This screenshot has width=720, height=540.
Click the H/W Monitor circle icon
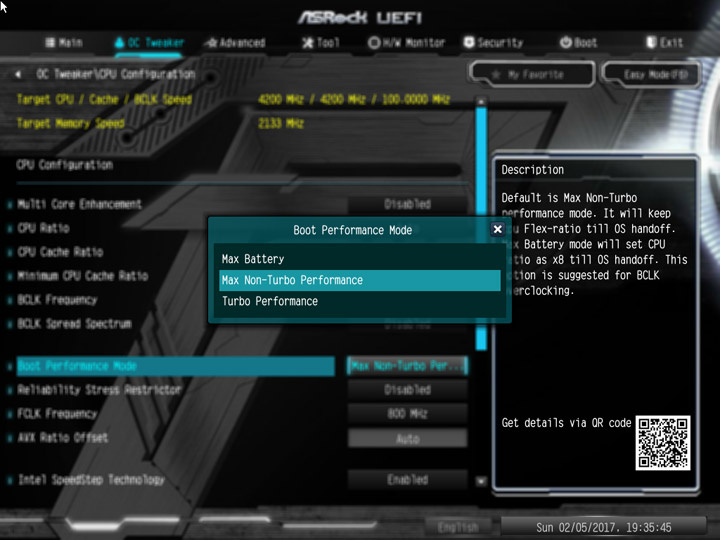point(374,43)
